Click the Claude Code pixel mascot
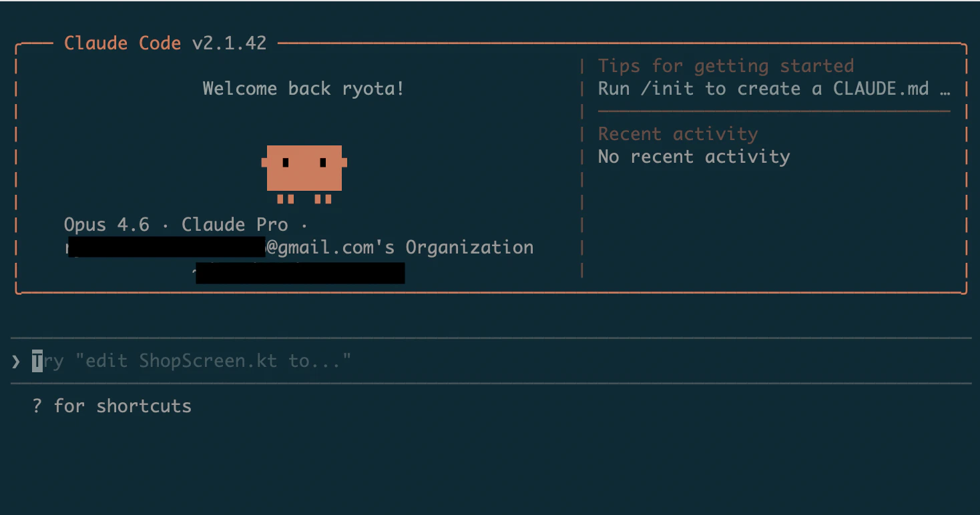Screen dimensions: 980x515 pyautogui.click(x=304, y=174)
